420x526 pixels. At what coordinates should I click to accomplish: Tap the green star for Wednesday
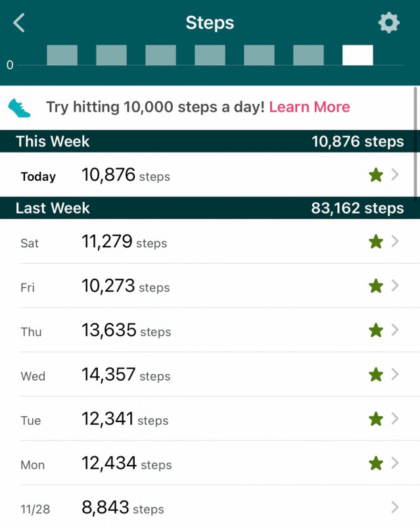(x=375, y=375)
